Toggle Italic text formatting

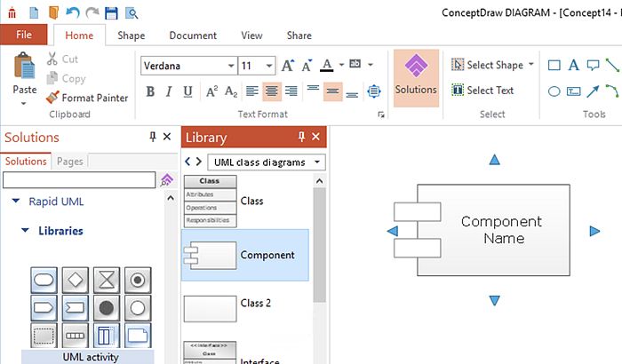169,91
